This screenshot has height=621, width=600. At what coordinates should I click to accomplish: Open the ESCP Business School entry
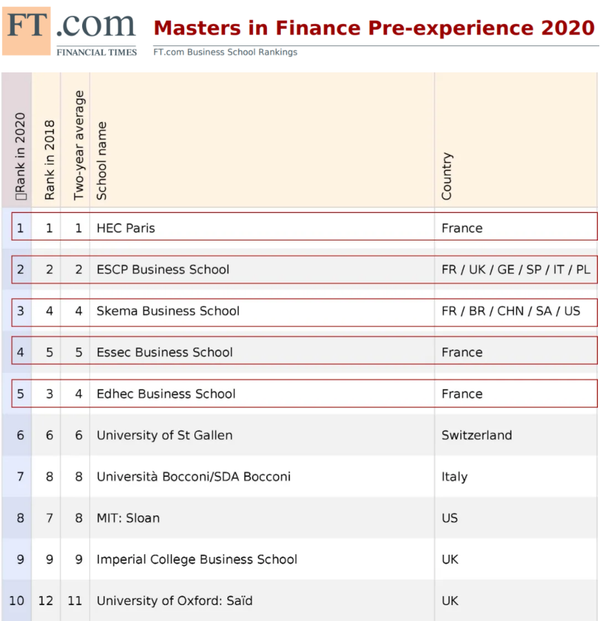pos(163,269)
